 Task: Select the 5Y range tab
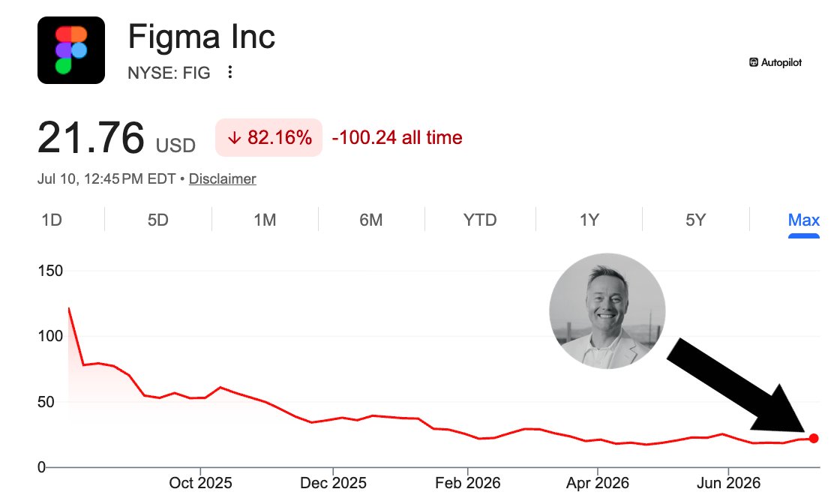(x=695, y=220)
